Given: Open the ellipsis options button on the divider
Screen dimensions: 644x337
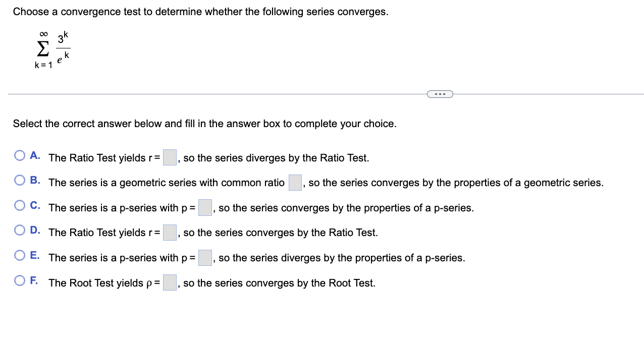Looking at the screenshot, I should 440,94.
